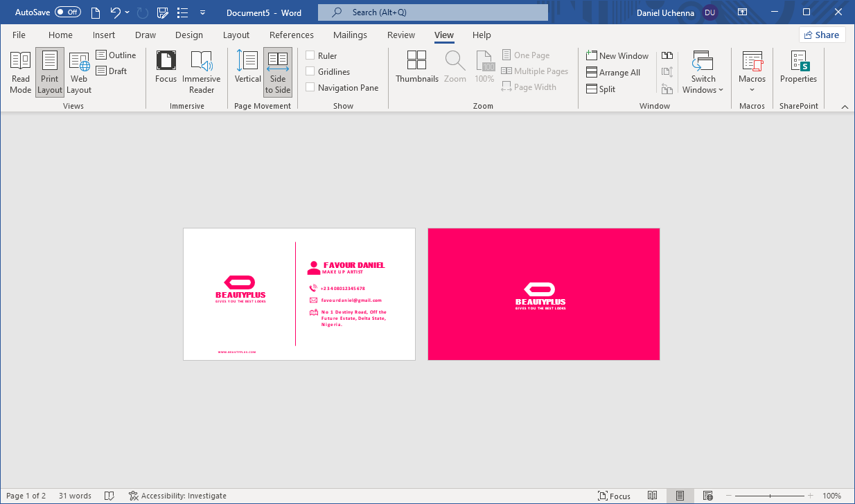
Task: Launch Immersive Reader
Action: point(202,72)
